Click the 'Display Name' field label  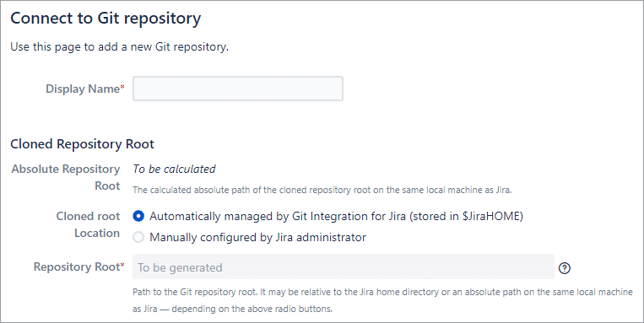click(82, 89)
